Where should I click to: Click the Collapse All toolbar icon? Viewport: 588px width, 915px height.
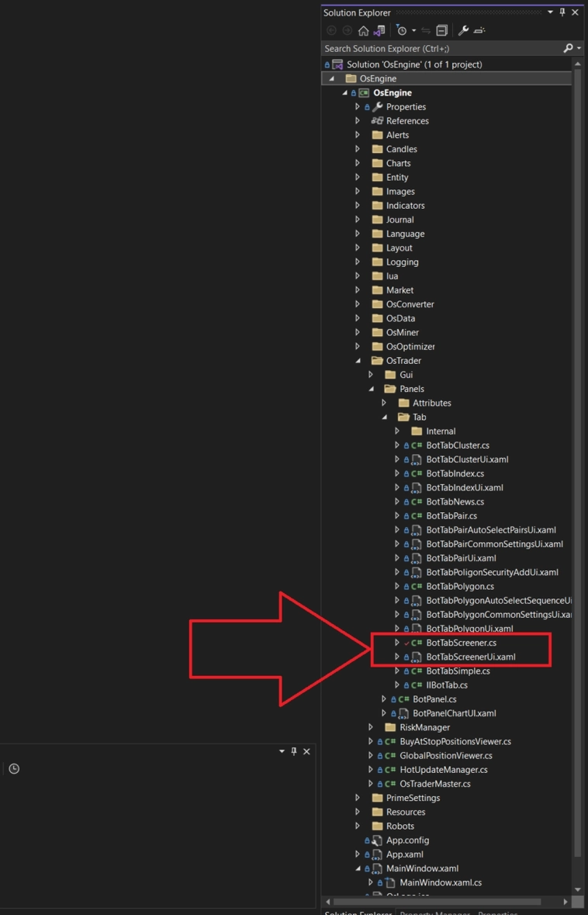pos(442,30)
